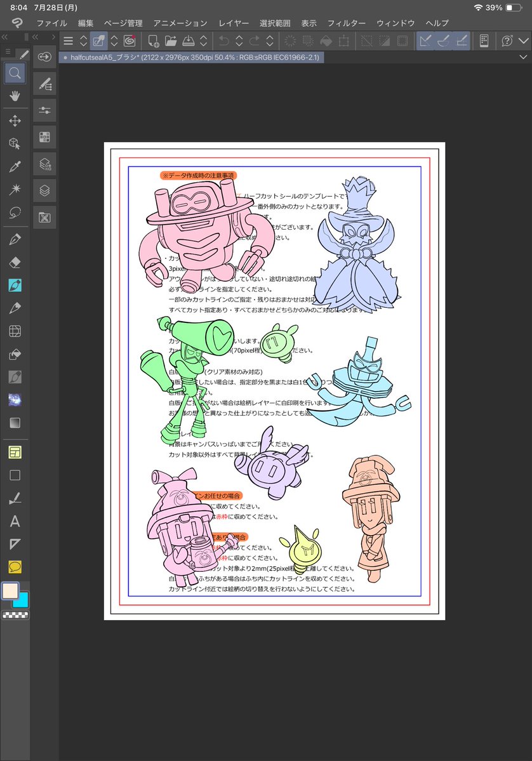
Task: Open the tool palette menu icon
Action: pyautogui.click(x=8, y=51)
